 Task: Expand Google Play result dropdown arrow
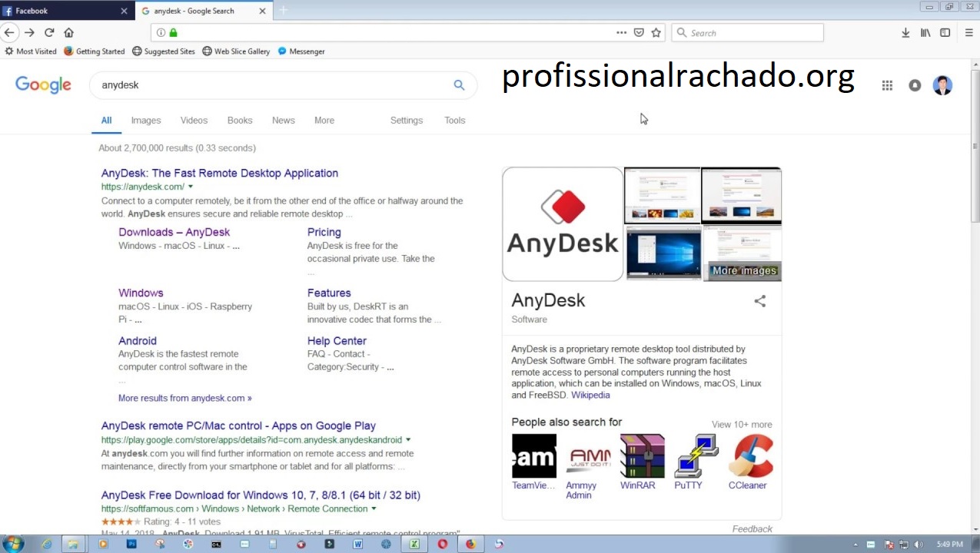pyautogui.click(x=408, y=440)
